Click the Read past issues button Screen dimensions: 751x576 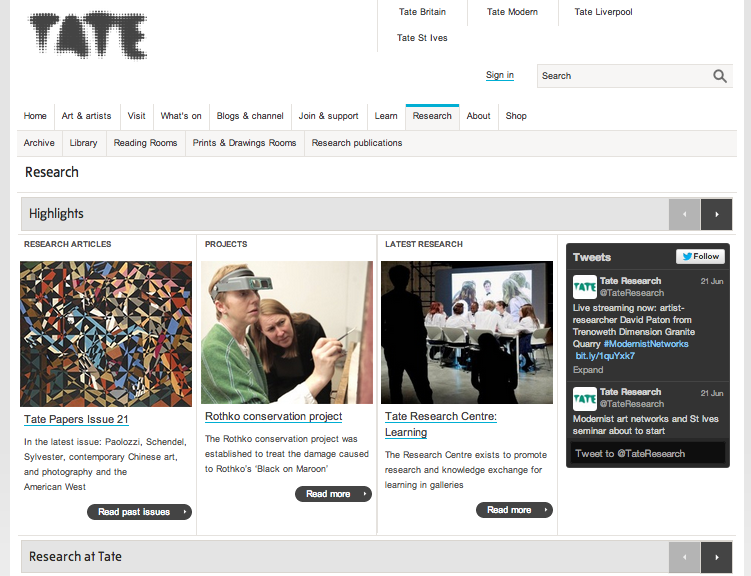pyautogui.click(x=139, y=512)
